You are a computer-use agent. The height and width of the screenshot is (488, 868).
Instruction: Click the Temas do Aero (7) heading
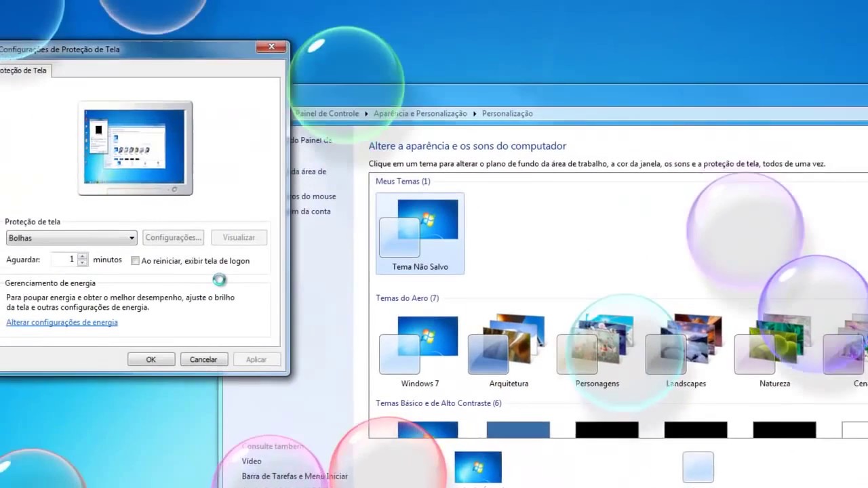pos(407,298)
